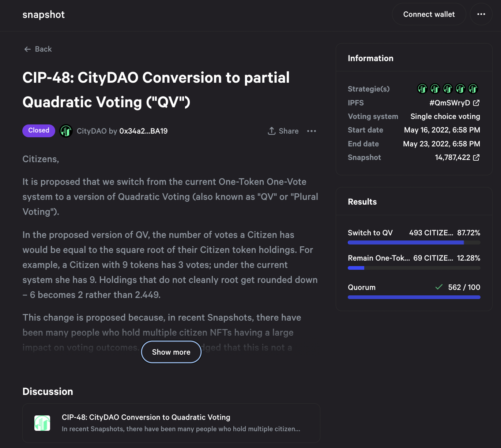Open the fifth strategy icon
Viewport: 501px width, 448px height.
coord(473,89)
